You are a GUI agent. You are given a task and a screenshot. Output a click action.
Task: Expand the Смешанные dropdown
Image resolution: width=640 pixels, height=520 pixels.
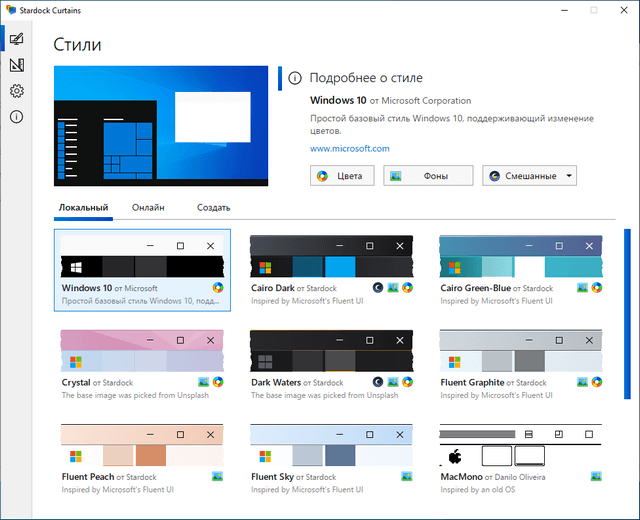pos(530,176)
